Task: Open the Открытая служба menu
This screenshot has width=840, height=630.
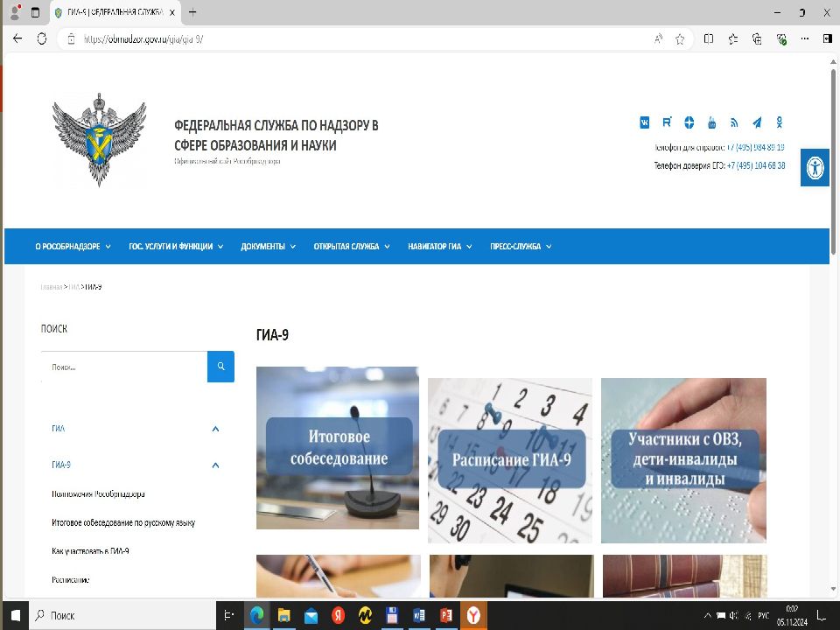Action: pos(352,247)
